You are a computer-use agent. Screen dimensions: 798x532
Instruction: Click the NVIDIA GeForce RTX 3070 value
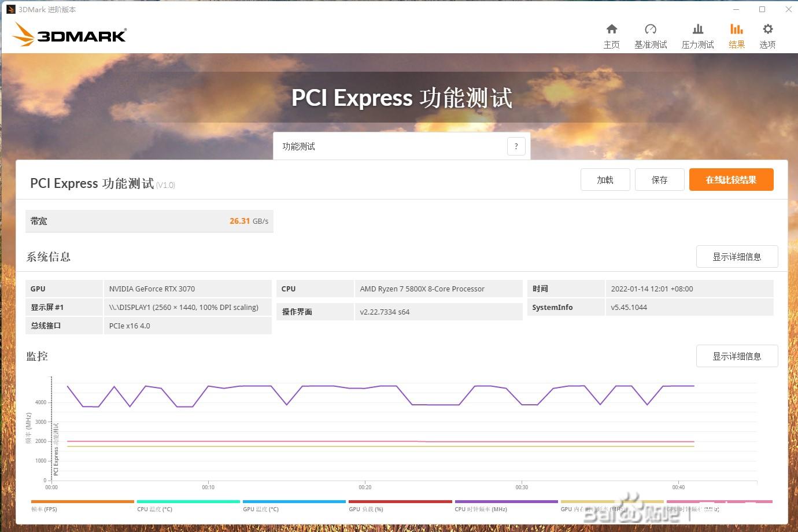click(x=152, y=289)
